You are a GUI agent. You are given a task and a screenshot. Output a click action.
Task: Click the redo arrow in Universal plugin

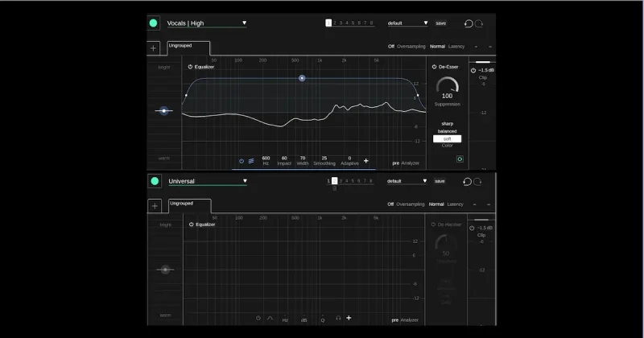coord(477,182)
